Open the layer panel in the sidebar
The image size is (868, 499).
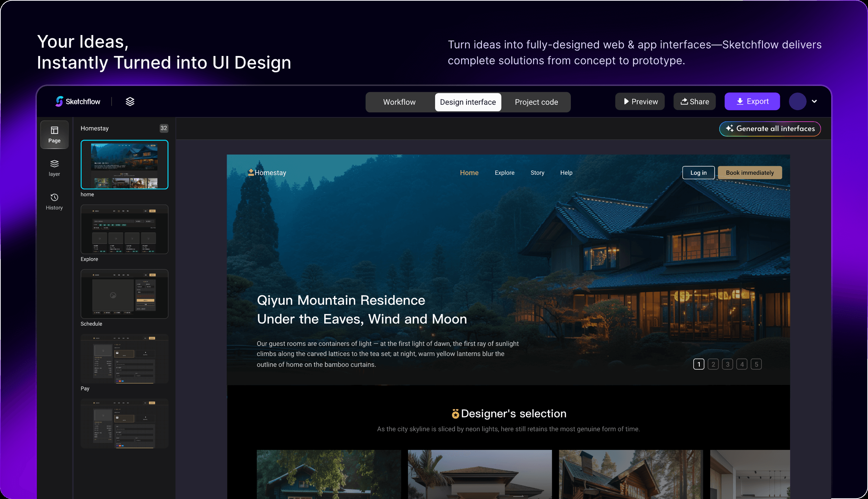pyautogui.click(x=55, y=168)
